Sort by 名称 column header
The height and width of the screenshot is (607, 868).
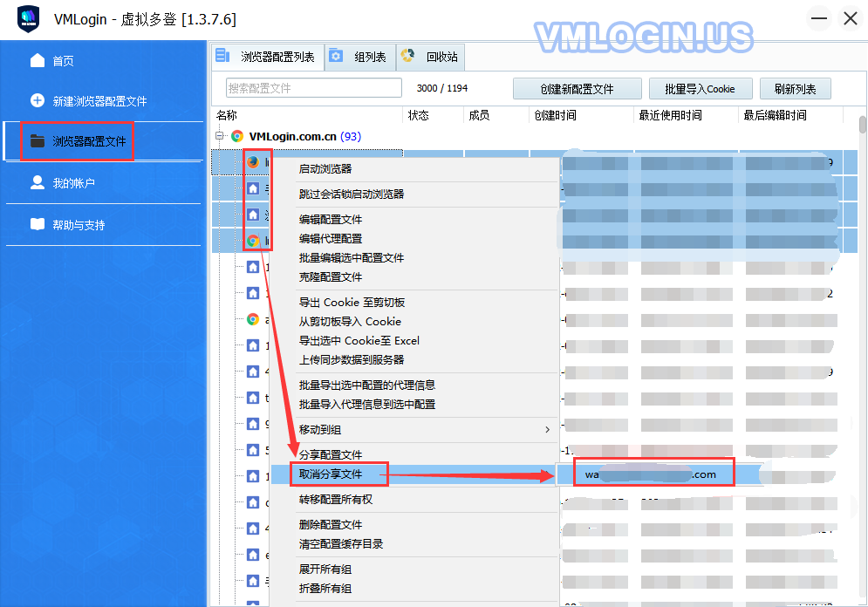227,116
